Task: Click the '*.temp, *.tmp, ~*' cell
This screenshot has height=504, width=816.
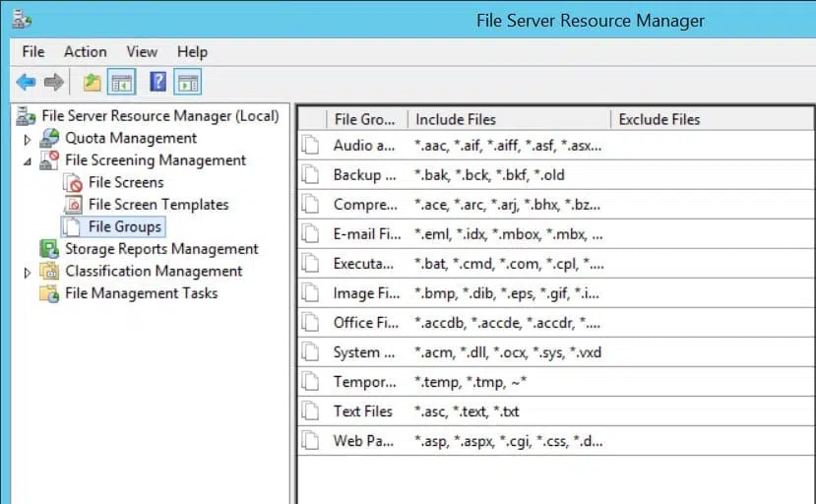Action: point(471,382)
